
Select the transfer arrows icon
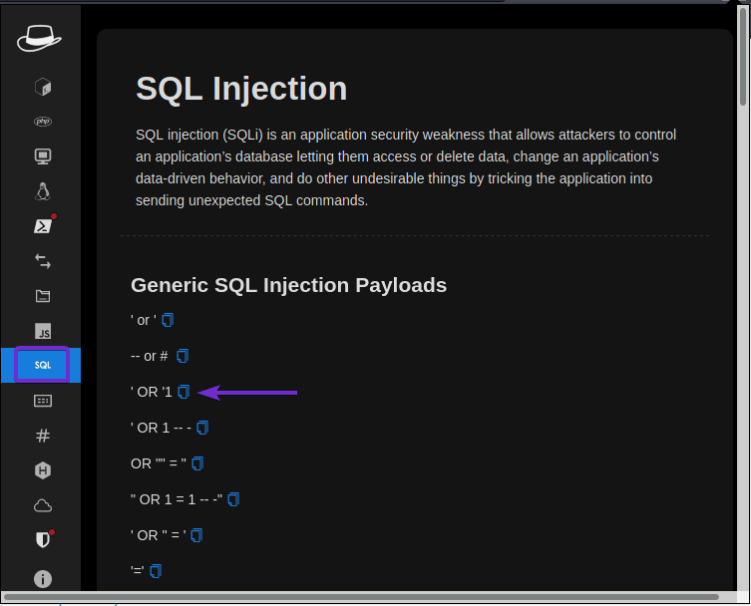click(x=42, y=261)
